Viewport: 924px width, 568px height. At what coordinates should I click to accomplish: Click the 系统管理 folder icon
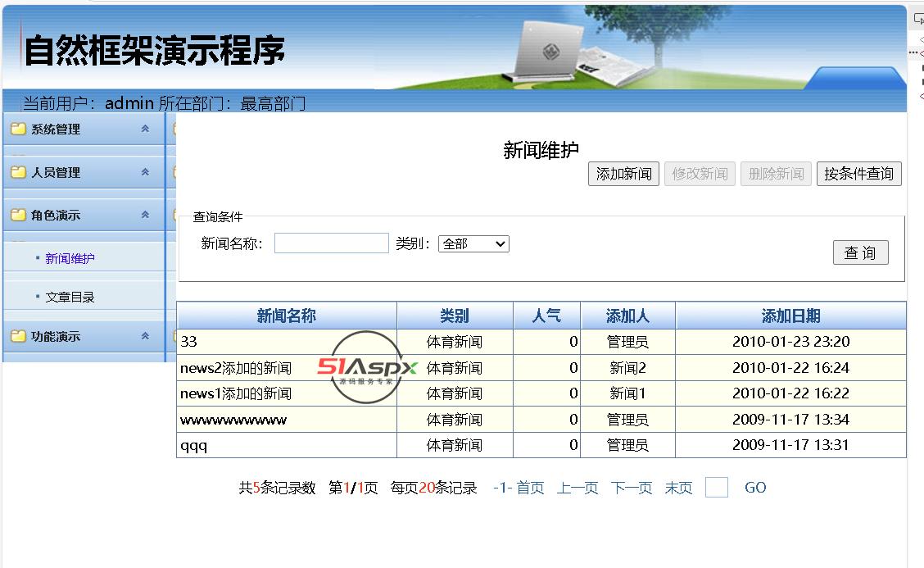[x=18, y=129]
